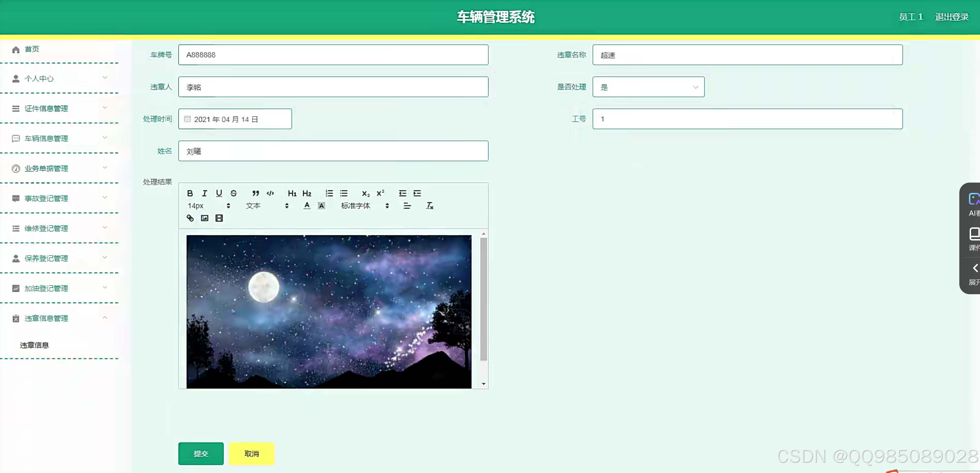Apply Heading 1 style
The width and height of the screenshot is (980, 473).
[292, 193]
